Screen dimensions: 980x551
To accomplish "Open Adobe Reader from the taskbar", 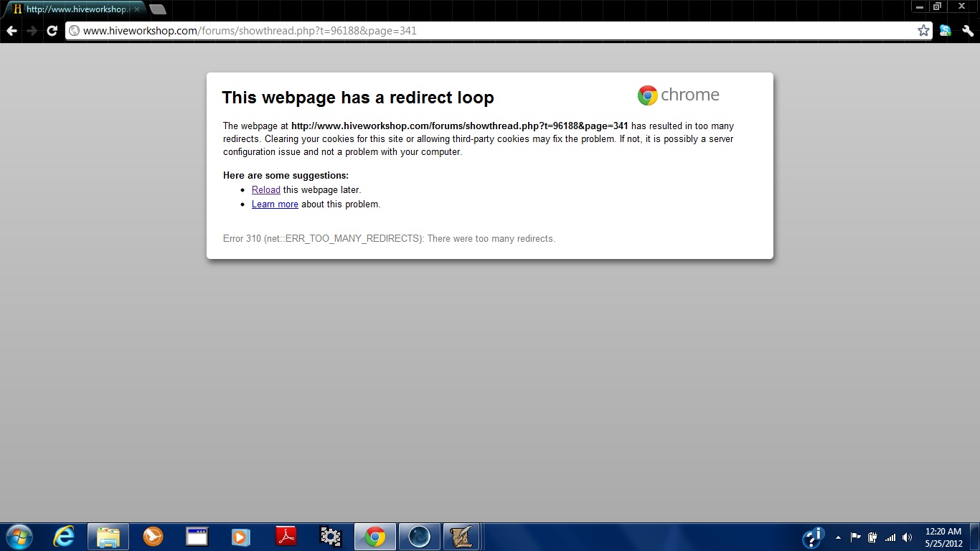I will click(286, 537).
